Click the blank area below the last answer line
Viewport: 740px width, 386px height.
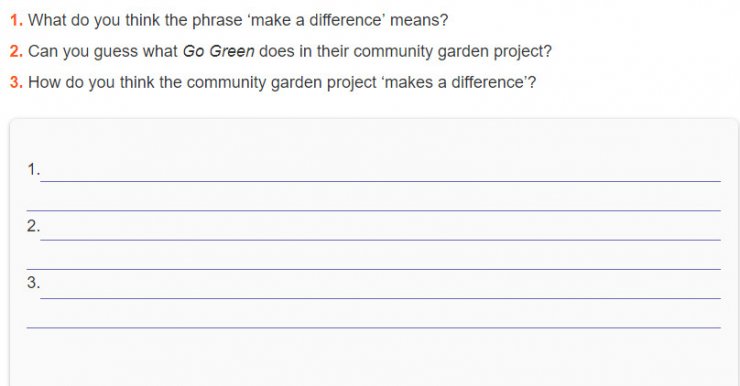pos(374,357)
